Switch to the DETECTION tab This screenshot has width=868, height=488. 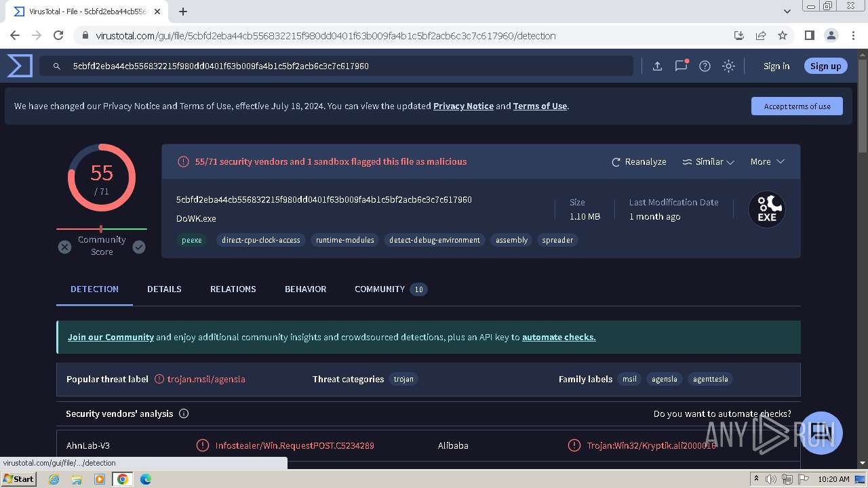pos(94,289)
